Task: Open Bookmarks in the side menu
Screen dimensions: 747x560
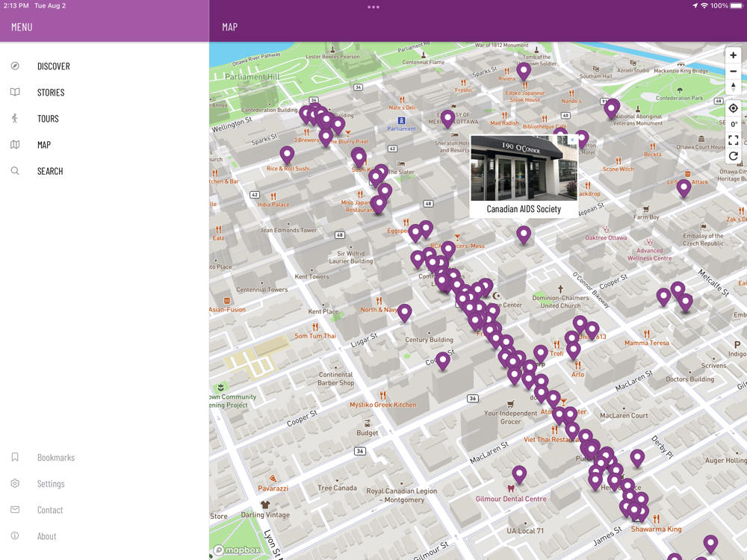Action: (x=105, y=458)
